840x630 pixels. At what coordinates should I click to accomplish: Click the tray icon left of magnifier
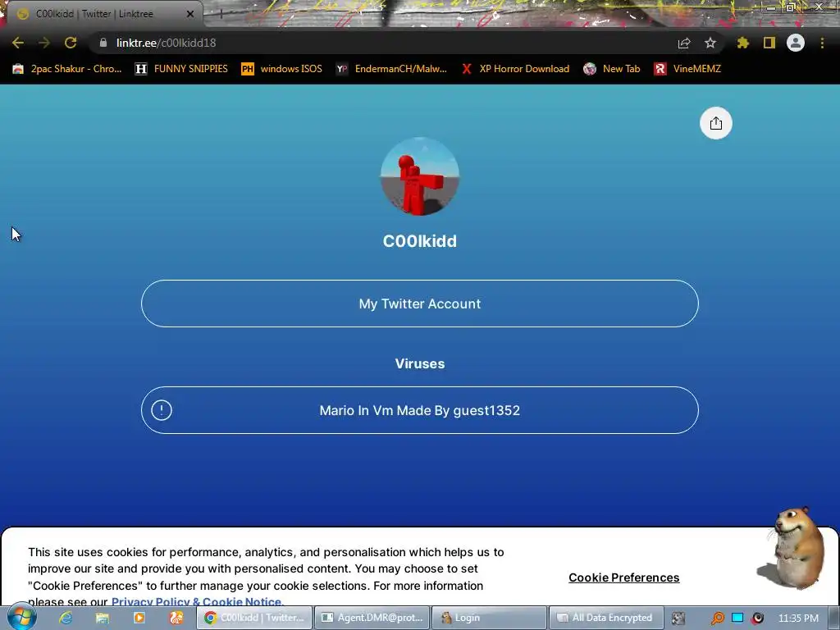678,619
